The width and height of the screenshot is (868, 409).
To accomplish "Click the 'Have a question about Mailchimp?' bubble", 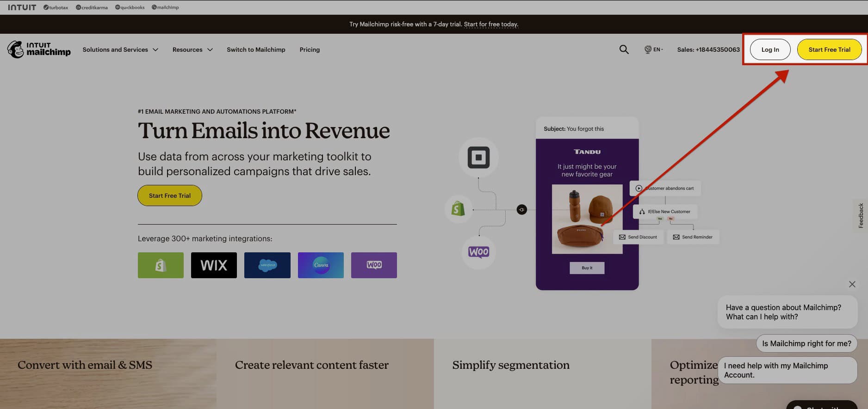I will 787,312.
